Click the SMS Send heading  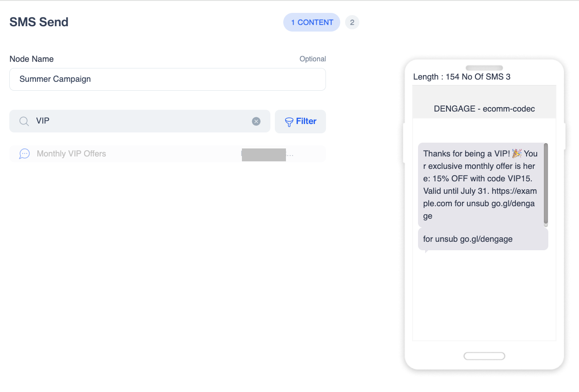click(39, 22)
